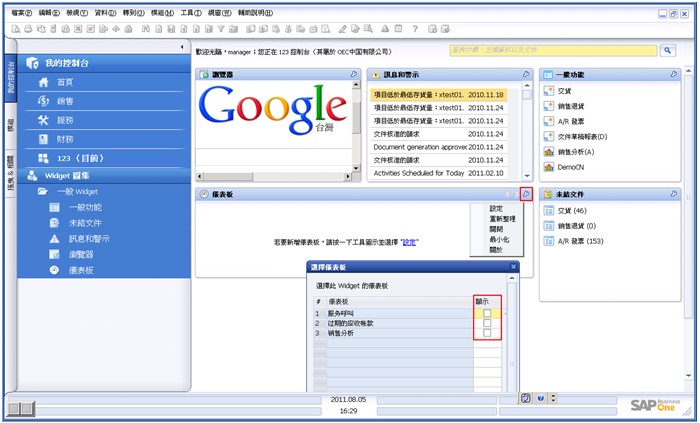700x423 pixels.
Task: Open 交貨 (46) in 未結文件 widget
Action: 565,211
